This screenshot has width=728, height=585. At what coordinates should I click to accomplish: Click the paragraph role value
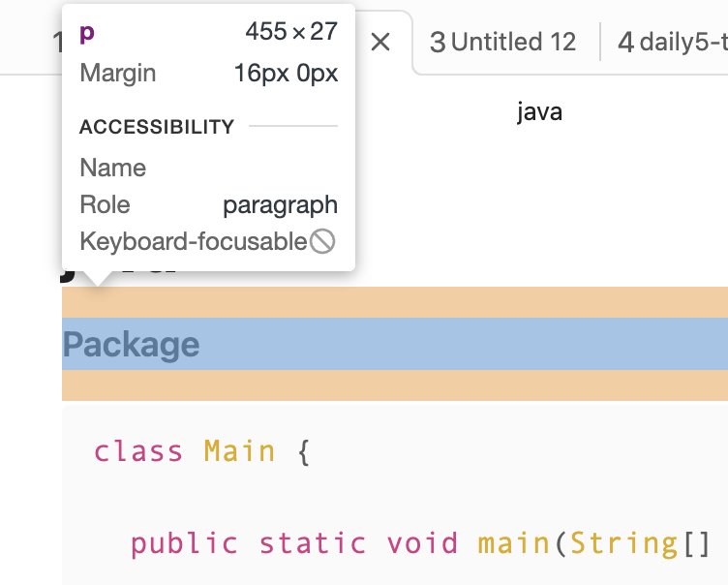[x=280, y=205]
